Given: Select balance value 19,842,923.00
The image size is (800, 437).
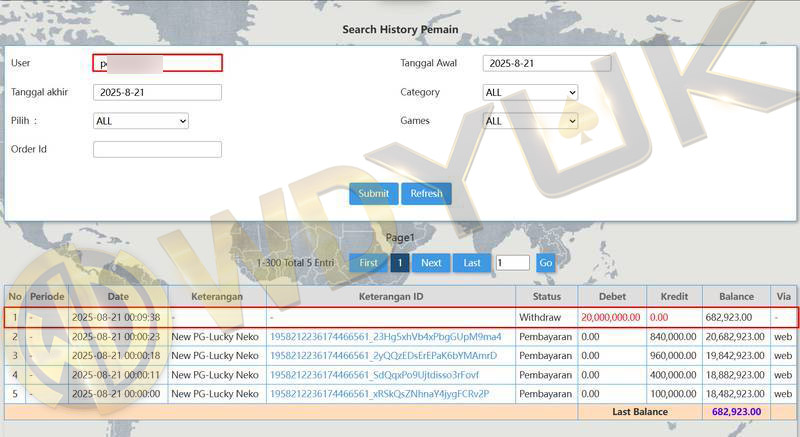Looking at the screenshot, I should (x=735, y=355).
